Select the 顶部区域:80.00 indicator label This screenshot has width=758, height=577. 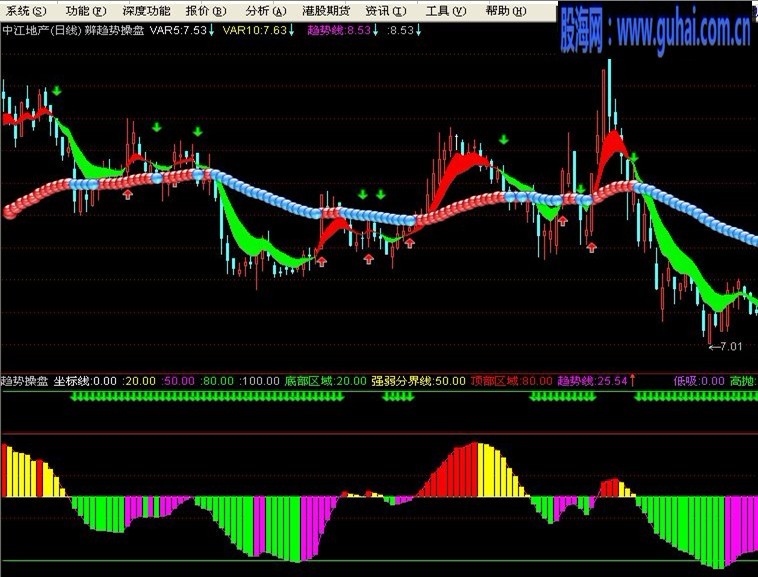511,381
